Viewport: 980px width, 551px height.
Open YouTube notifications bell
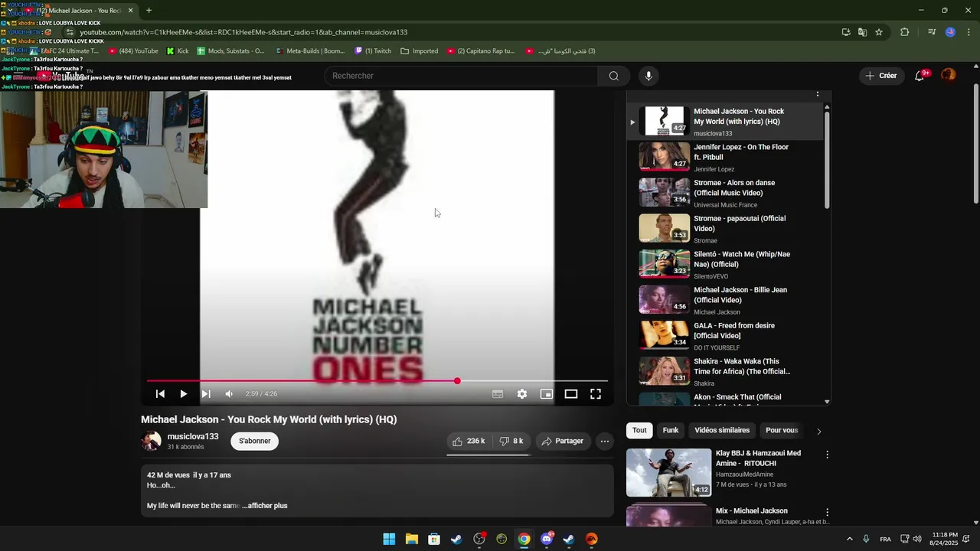tap(920, 76)
